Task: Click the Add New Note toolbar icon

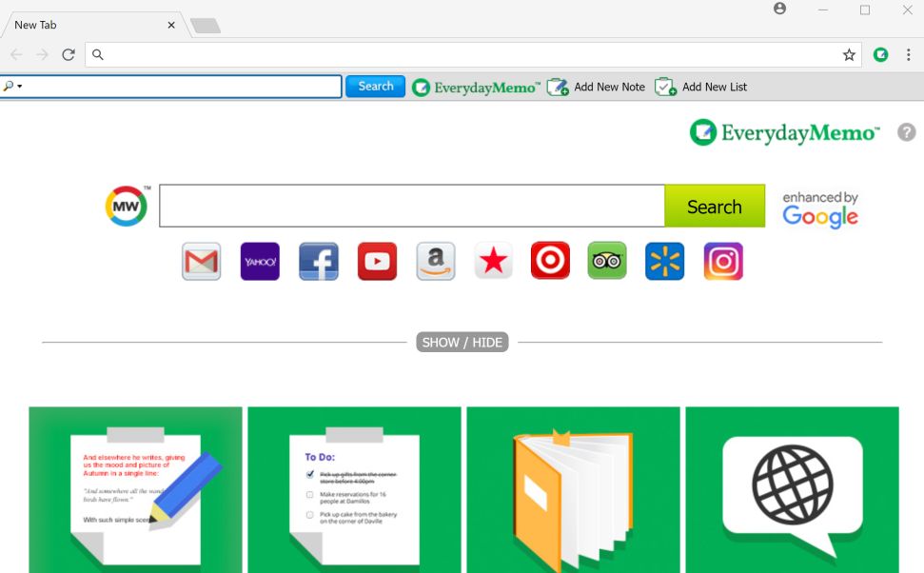Action: click(556, 86)
